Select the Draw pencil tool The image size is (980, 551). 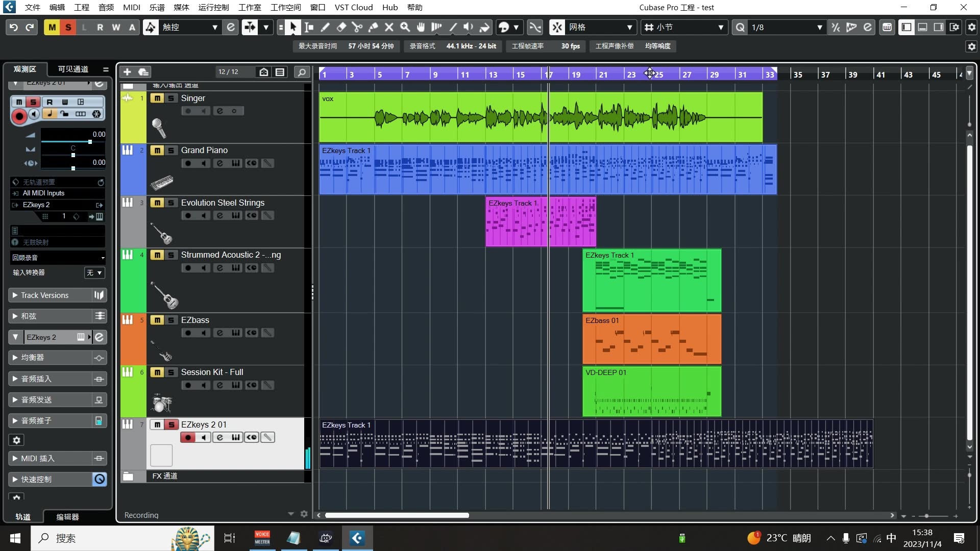(x=325, y=28)
